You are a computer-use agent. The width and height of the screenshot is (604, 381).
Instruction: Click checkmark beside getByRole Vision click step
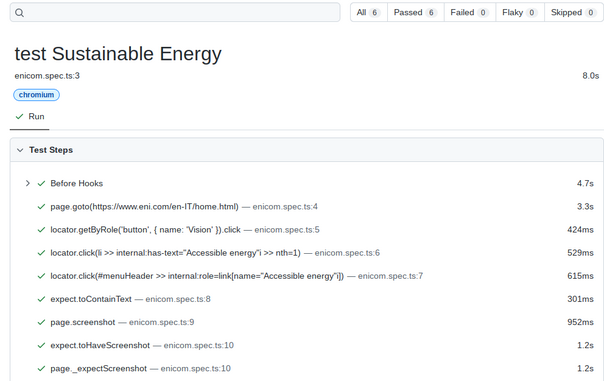point(41,230)
